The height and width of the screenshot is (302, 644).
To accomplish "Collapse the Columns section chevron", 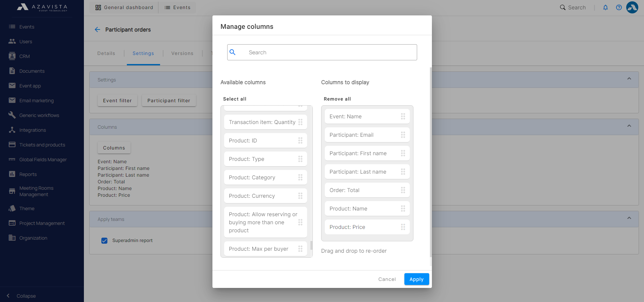I will pos(629,126).
